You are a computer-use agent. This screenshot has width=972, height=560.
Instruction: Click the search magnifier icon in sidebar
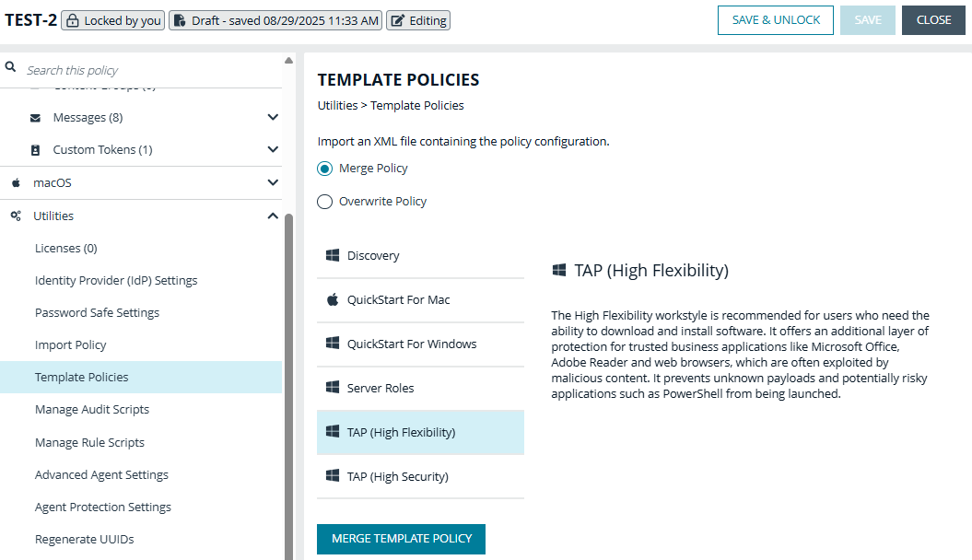pyautogui.click(x=10, y=66)
